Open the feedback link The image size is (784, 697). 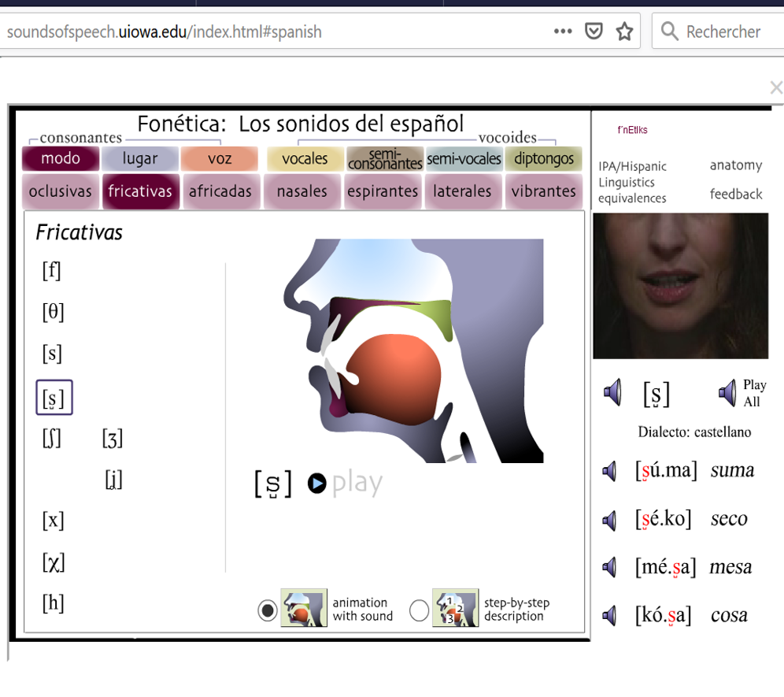(737, 194)
